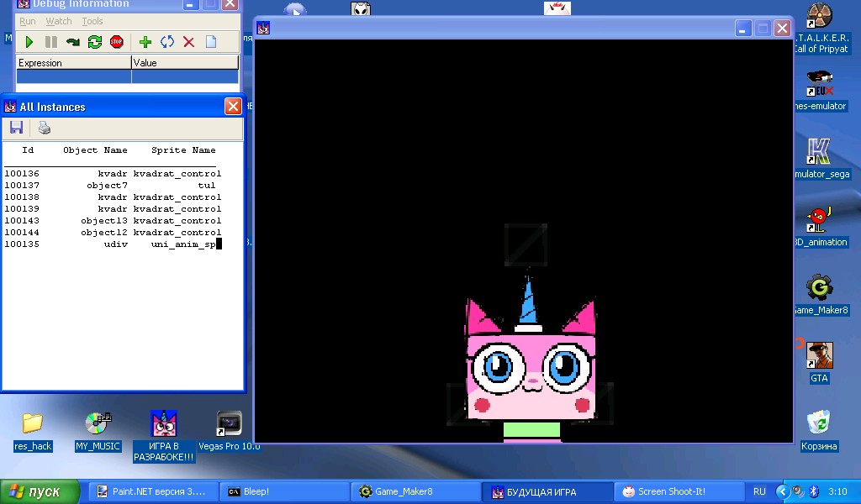Image resolution: width=861 pixels, height=504 pixels.
Task: Click instance row 100135 udiv
Action: pos(113,244)
